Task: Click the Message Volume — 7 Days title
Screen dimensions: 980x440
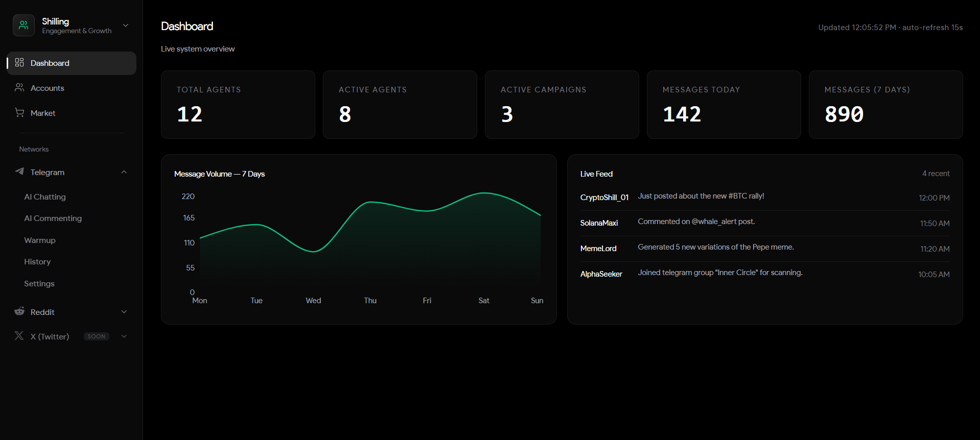Action: [x=219, y=174]
